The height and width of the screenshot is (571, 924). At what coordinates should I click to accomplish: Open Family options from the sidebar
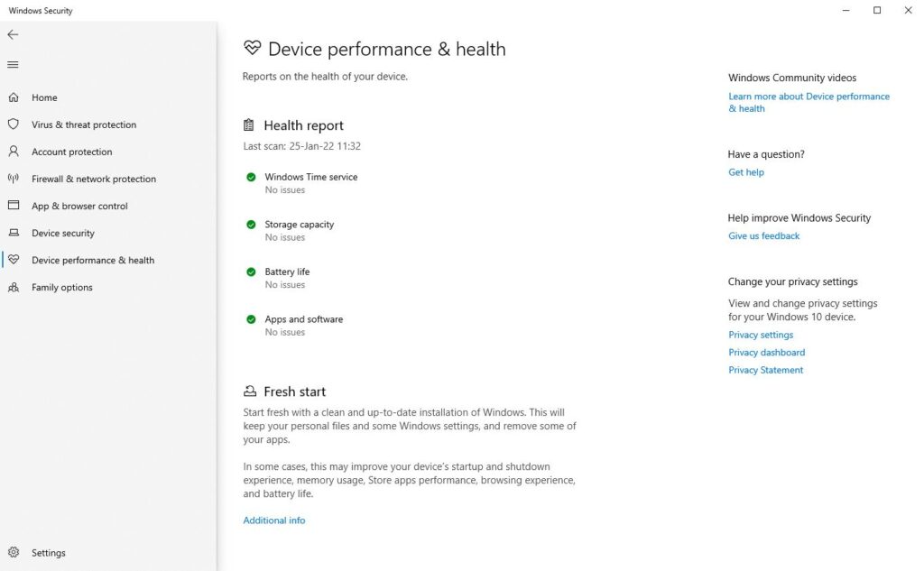click(60, 287)
